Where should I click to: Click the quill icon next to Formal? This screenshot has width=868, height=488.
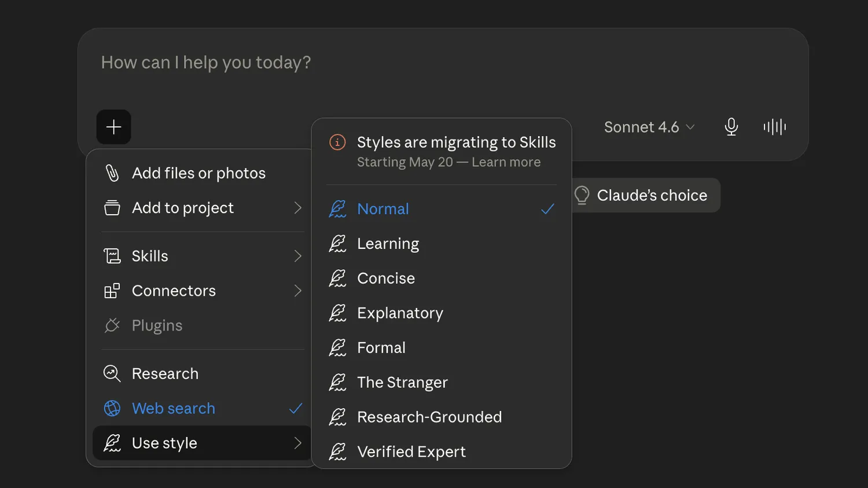pyautogui.click(x=337, y=348)
